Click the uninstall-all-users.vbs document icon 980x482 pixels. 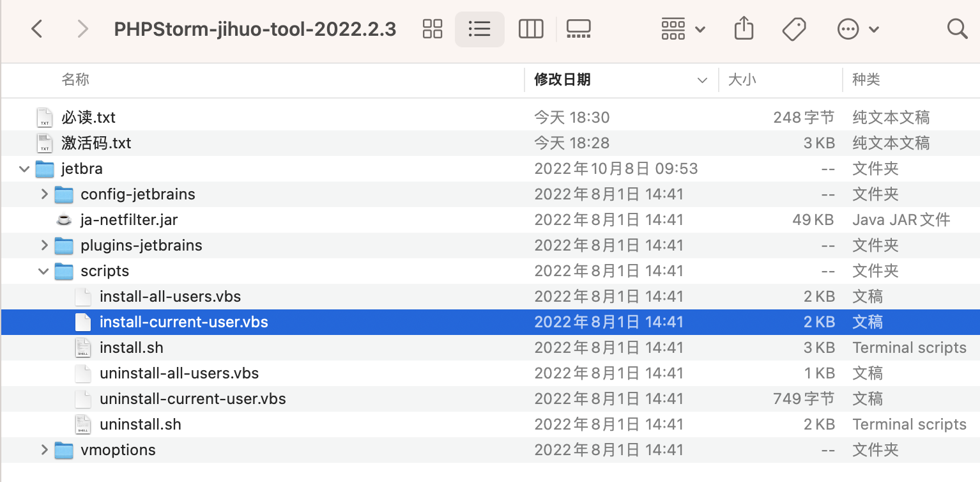point(83,373)
